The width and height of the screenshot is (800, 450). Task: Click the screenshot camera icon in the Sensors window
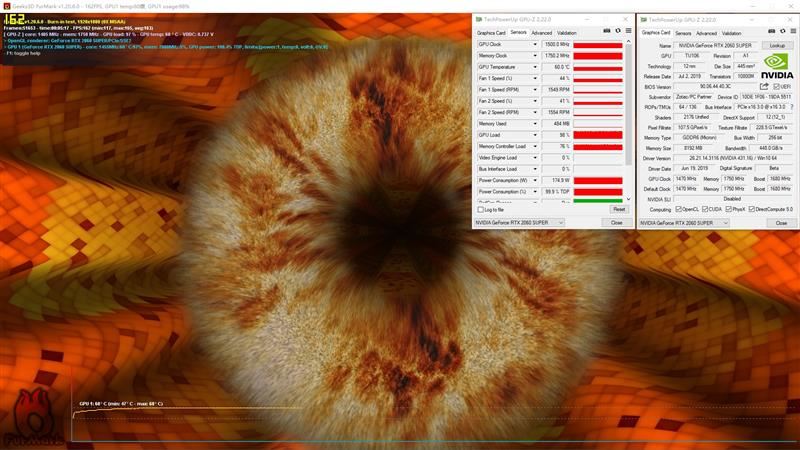[607, 31]
